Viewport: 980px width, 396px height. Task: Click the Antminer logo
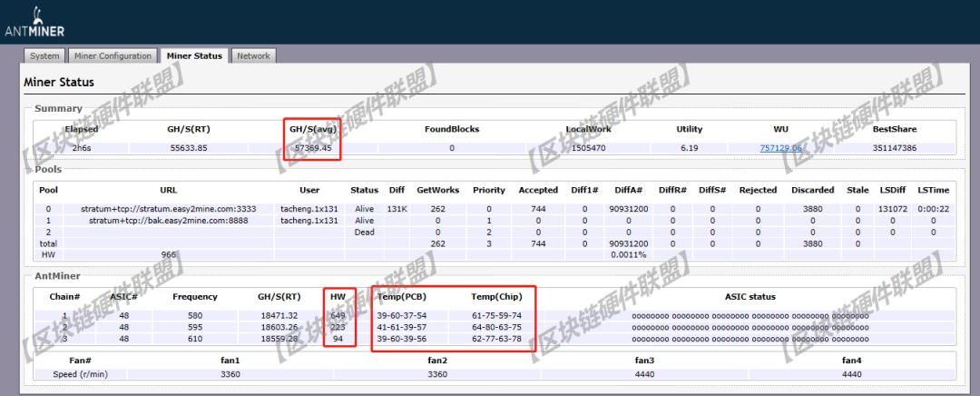[34, 23]
